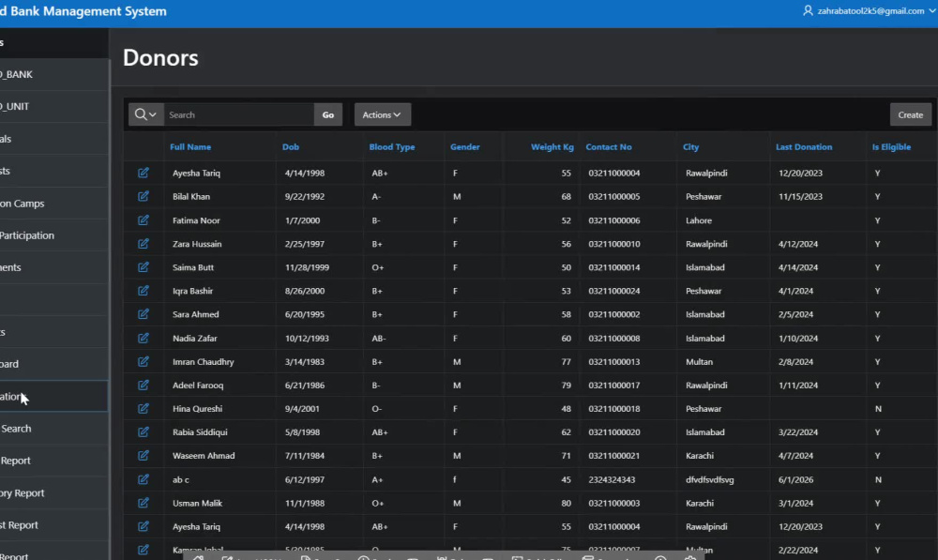Edit Imran Chaudhry's record
938x560 pixels.
coord(143,361)
